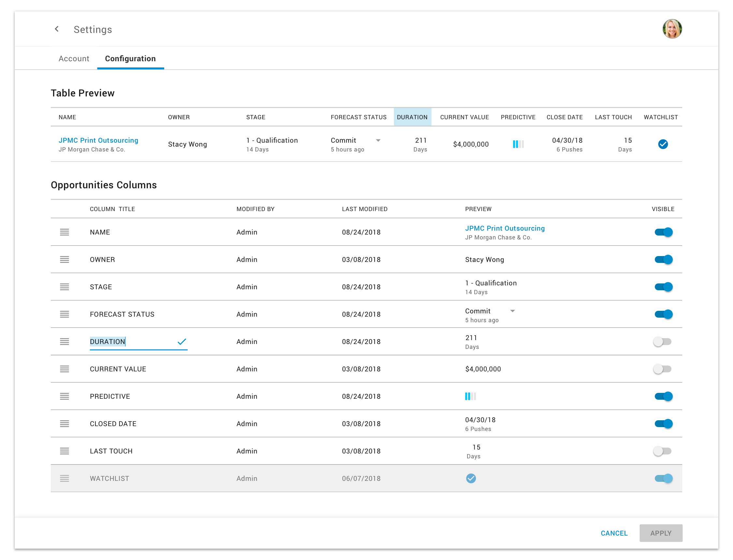The width and height of the screenshot is (733, 560).
Task: Toggle CURRENT VALUE column visibility on
Action: [662, 369]
